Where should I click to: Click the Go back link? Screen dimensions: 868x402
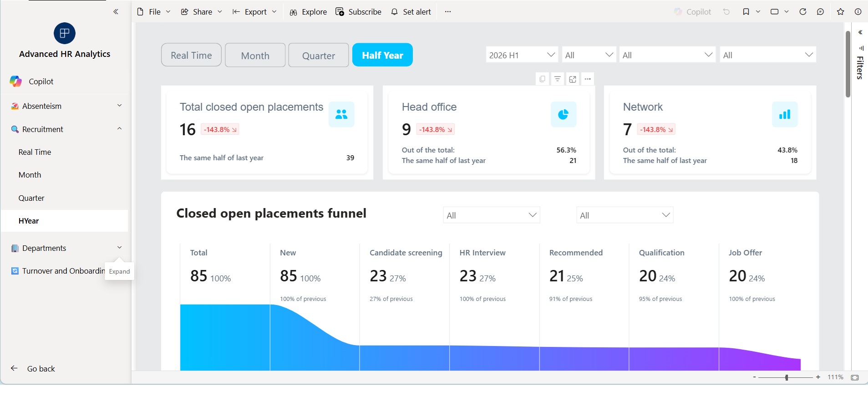[x=41, y=369]
